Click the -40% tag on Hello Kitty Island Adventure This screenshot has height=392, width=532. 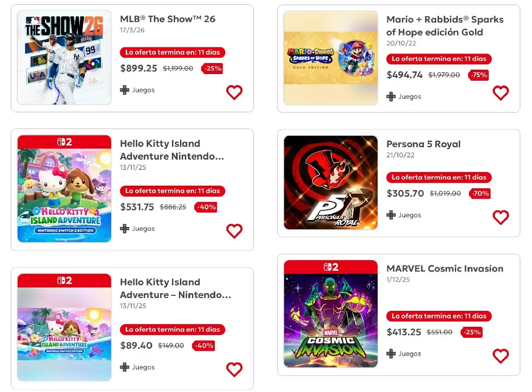tap(205, 207)
